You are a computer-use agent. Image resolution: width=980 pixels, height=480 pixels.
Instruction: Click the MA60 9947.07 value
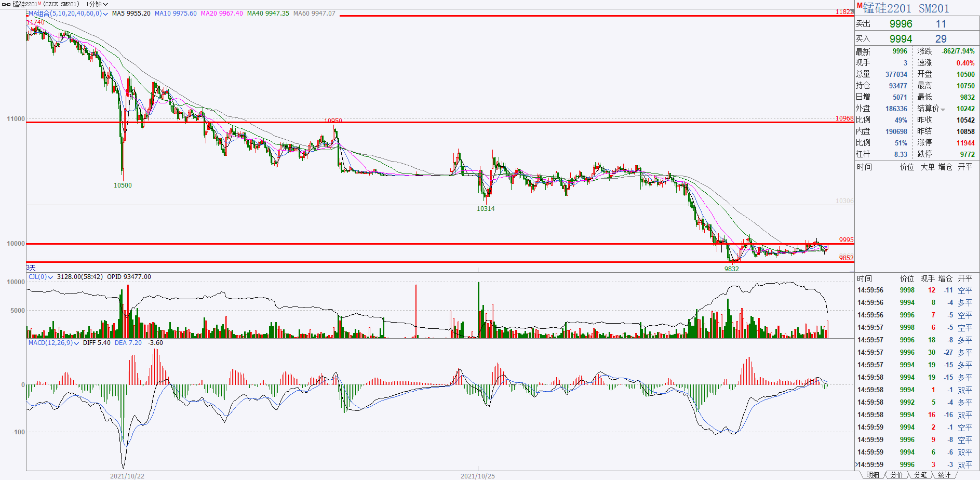(x=314, y=14)
